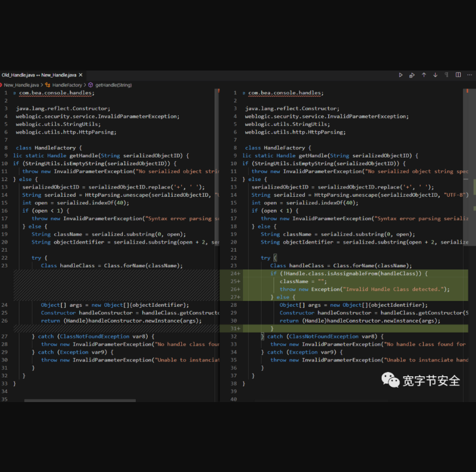Open HandleFactory class breadcrumb
476x472 pixels.
(x=67, y=85)
